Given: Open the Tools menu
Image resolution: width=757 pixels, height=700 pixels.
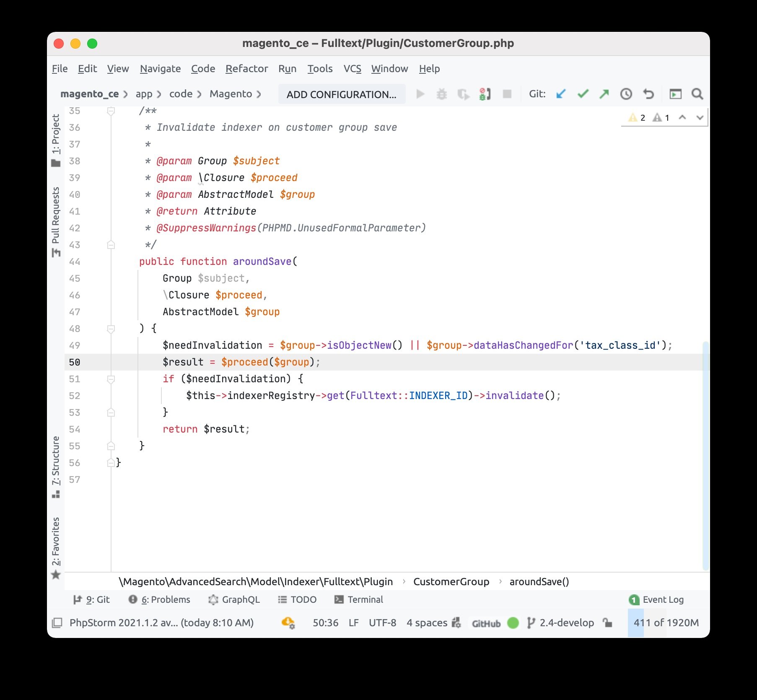Looking at the screenshot, I should coord(320,69).
